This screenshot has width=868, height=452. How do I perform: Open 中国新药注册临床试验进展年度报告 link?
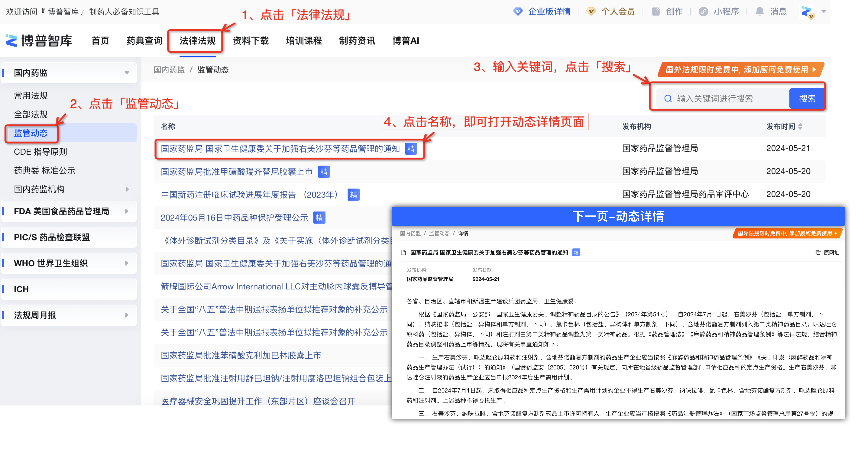click(x=251, y=195)
